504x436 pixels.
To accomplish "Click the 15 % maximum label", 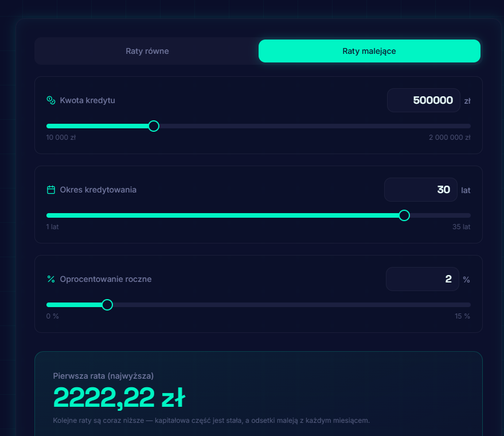I will pos(462,316).
